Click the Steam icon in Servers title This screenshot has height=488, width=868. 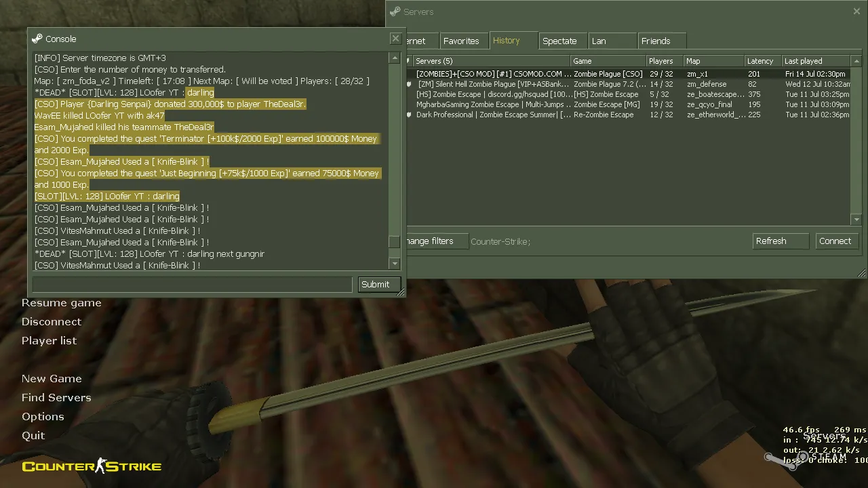tap(395, 12)
